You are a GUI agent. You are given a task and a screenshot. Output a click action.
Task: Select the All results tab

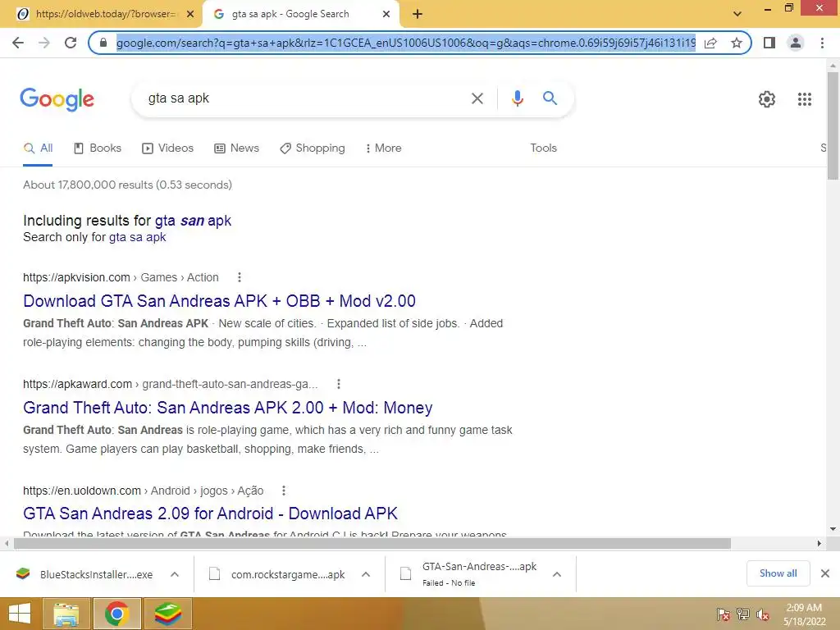[x=38, y=148]
